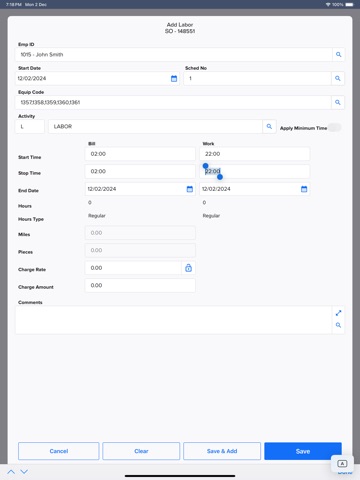Screen dimensions: 360x480
Task: Click the Cancel button
Action: [x=59, y=451]
